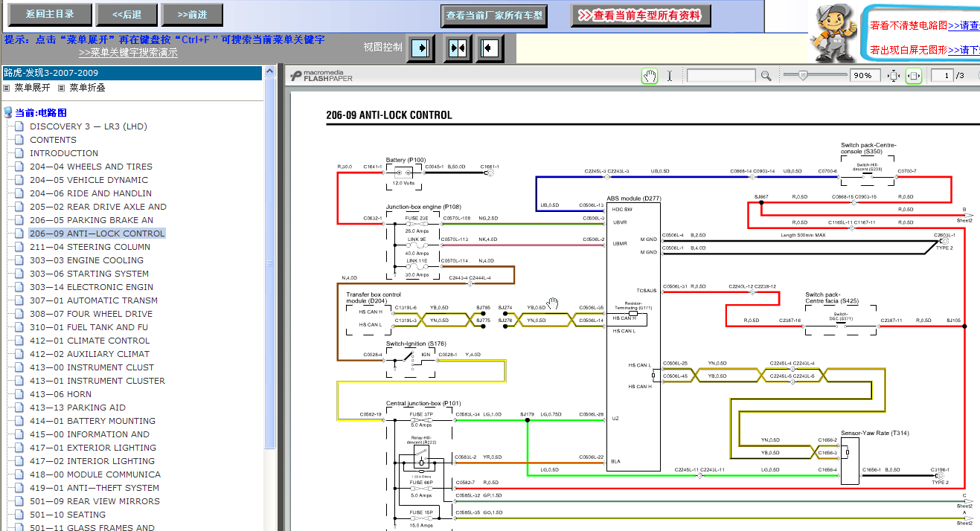Open the >>菜单关键字搜索演示 link
The width and height of the screenshot is (980, 531).
pos(128,53)
